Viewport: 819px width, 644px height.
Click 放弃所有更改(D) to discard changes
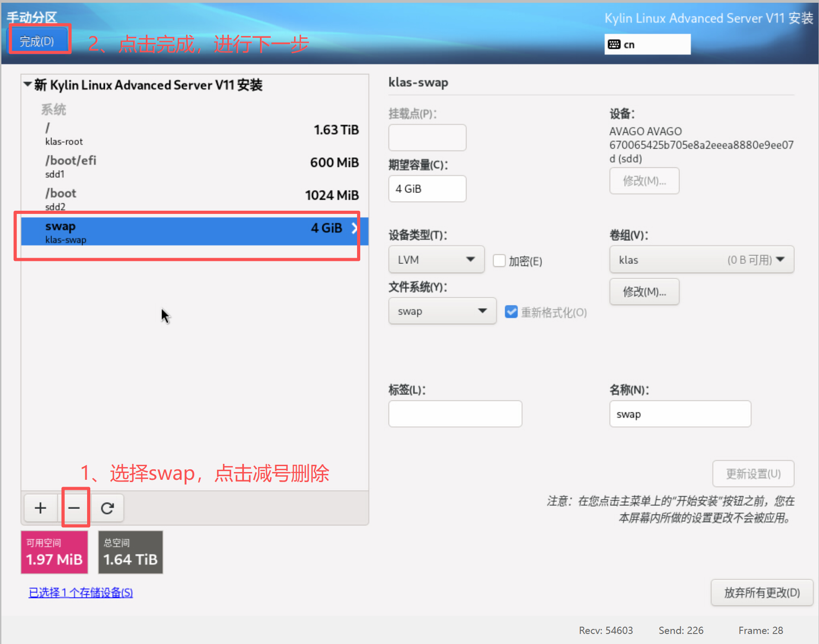pos(762,592)
